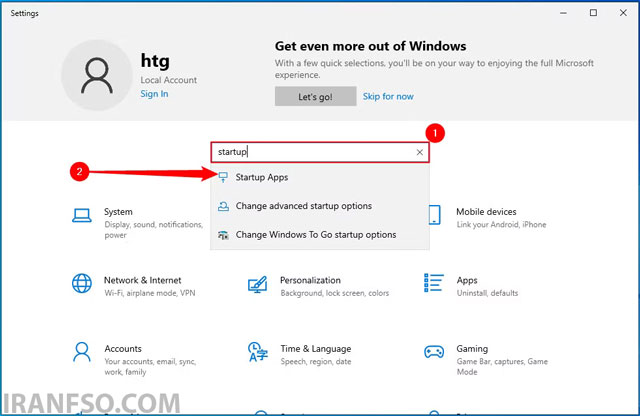Open the Gaming settings label
Viewport: 640px width, 416px height.
pos(472,349)
